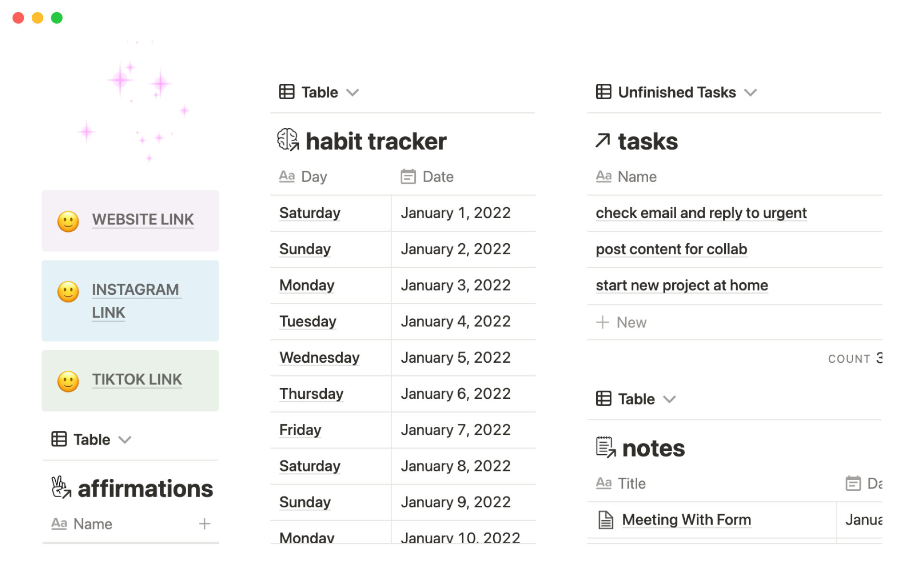The height and width of the screenshot is (578, 924).
Task: Click the January 5, 2022 date cell
Action: point(455,357)
